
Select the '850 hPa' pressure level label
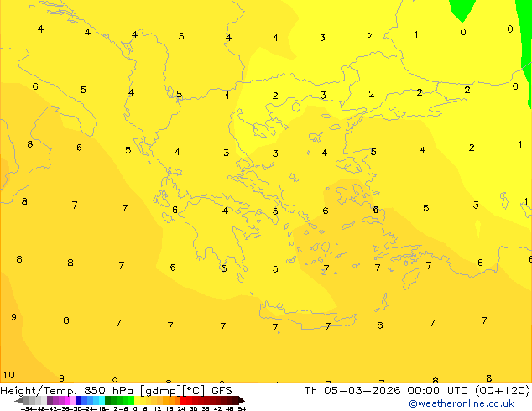pyautogui.click(x=108, y=391)
